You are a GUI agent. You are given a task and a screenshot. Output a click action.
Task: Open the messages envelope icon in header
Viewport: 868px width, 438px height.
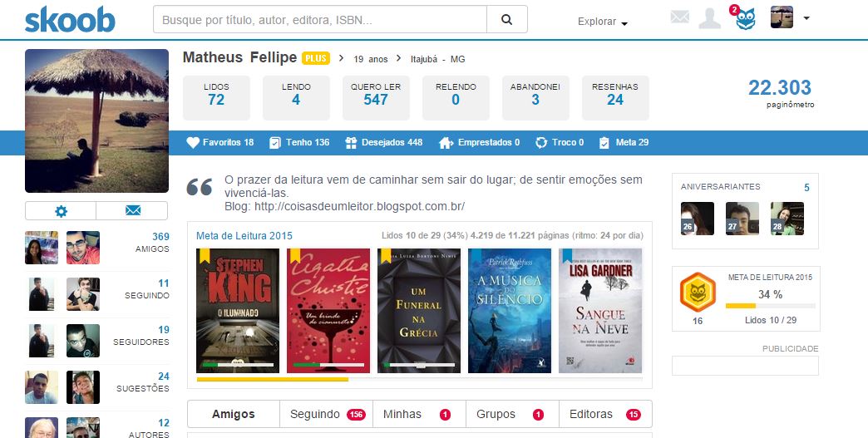[x=680, y=17]
